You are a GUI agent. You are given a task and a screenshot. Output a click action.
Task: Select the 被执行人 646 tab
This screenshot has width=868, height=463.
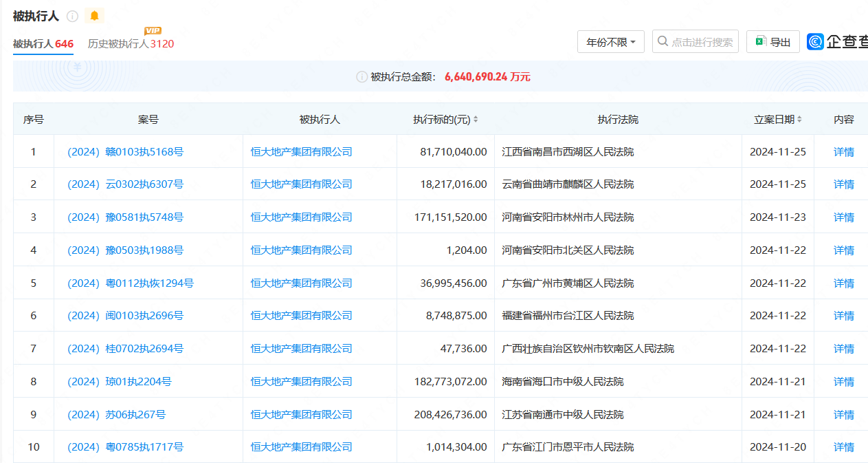click(x=43, y=44)
